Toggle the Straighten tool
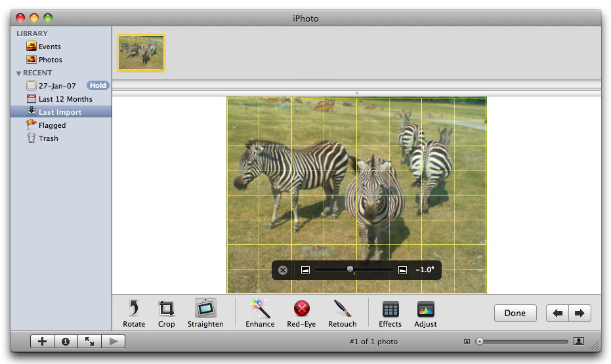Screen dimensions: 611x364 (x=205, y=309)
